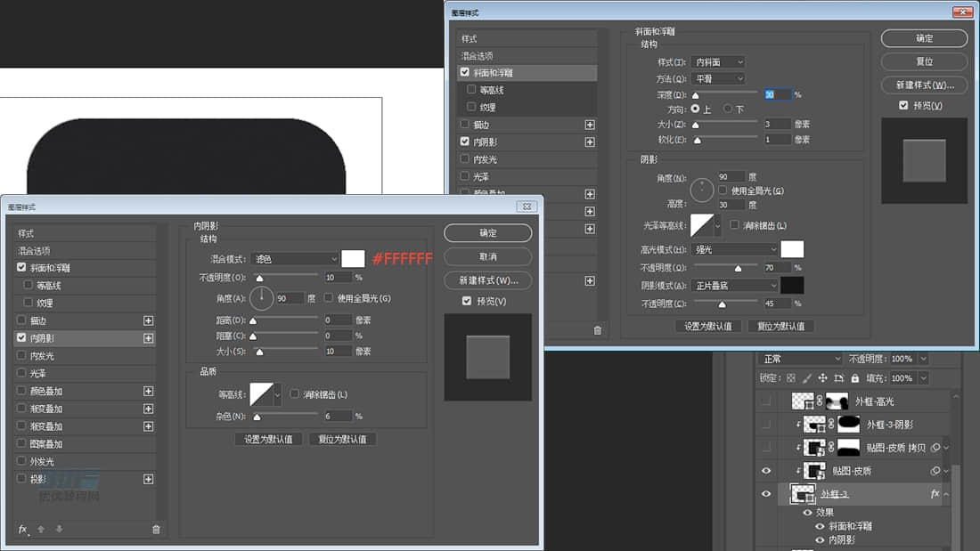Click 复位为默认值 in the front dialog
The image size is (980, 551).
pyautogui.click(x=342, y=439)
